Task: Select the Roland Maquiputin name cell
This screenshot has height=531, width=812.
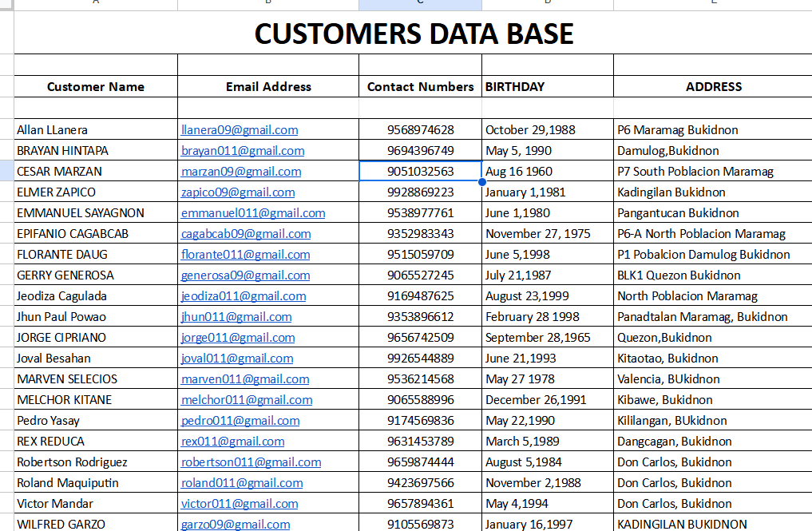Action: tap(96, 481)
